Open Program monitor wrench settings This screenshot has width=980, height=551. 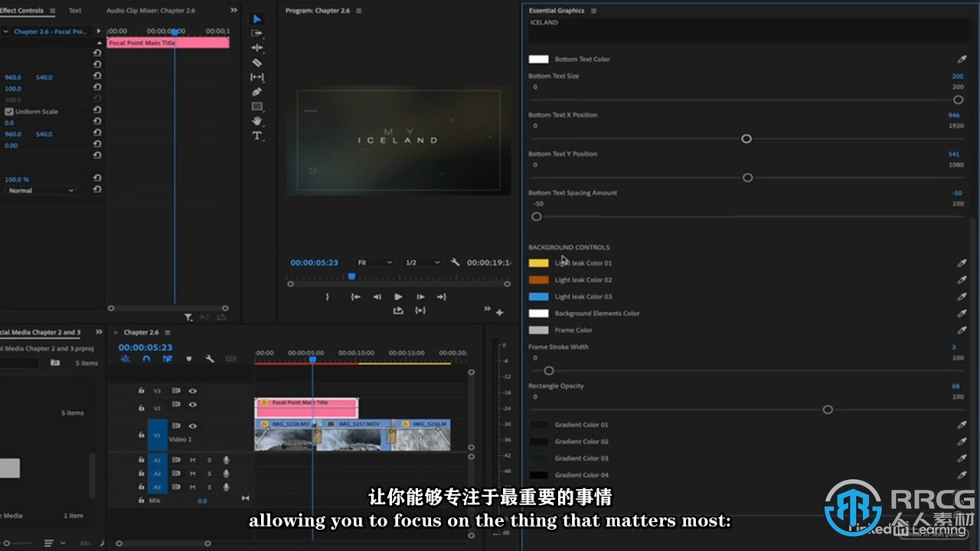click(456, 262)
